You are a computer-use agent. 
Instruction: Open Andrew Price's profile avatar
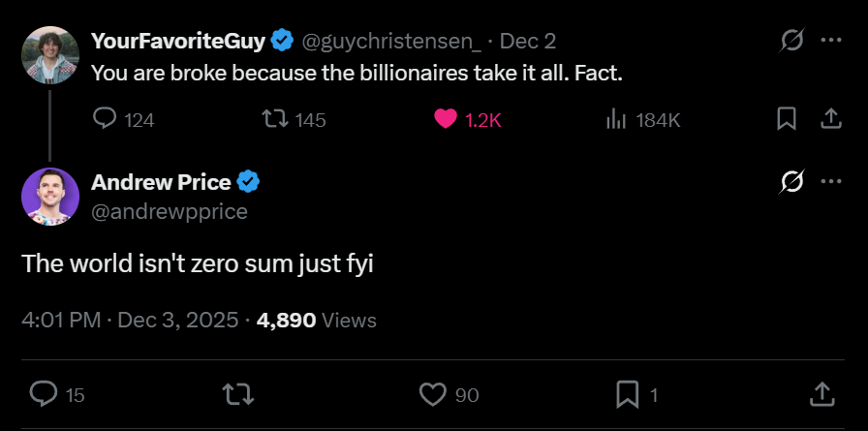tap(49, 197)
